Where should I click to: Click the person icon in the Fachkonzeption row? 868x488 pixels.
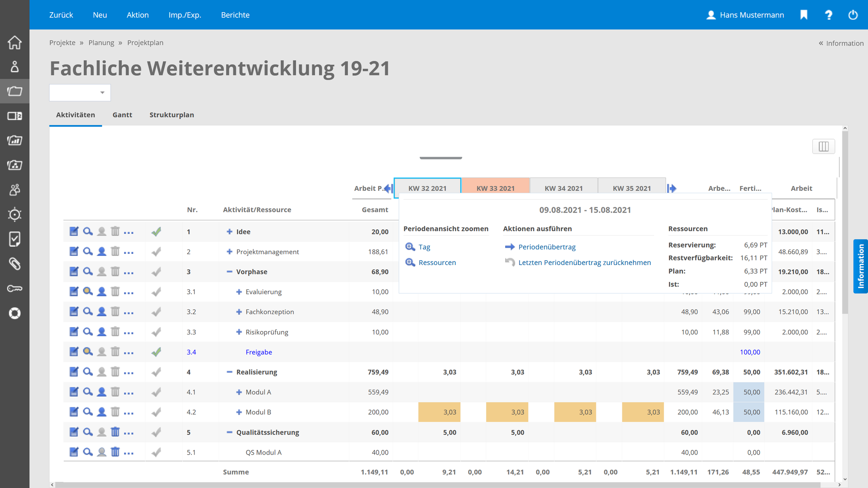(x=102, y=312)
